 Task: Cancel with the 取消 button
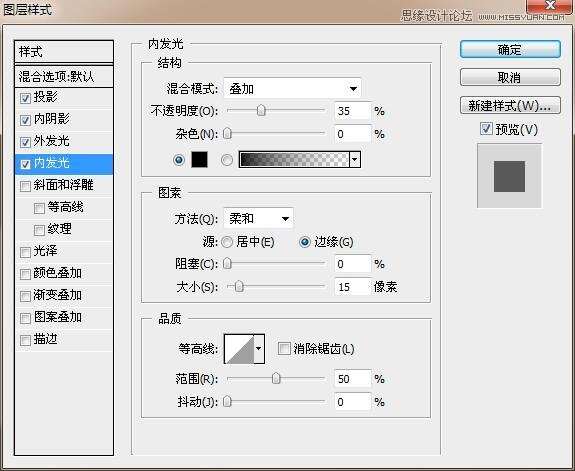click(510, 77)
